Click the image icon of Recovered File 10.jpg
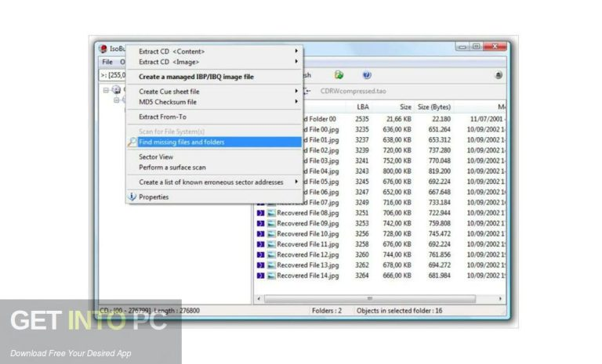602x364 pixels. point(271,233)
